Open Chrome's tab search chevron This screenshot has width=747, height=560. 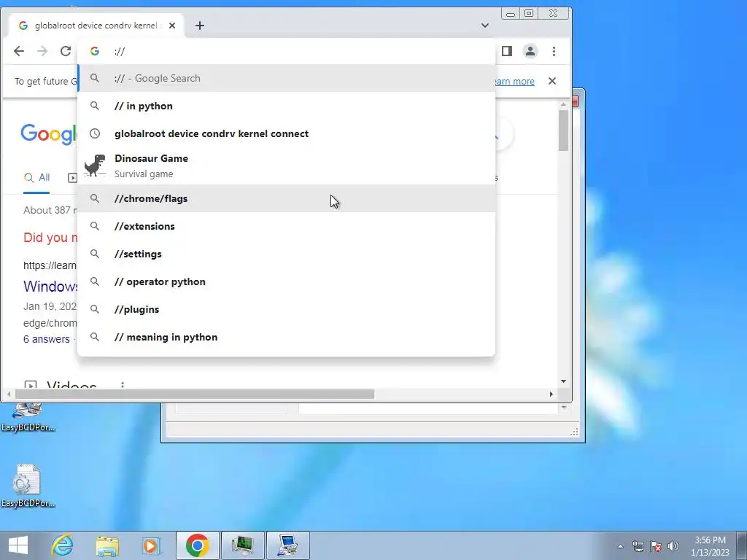485,26
